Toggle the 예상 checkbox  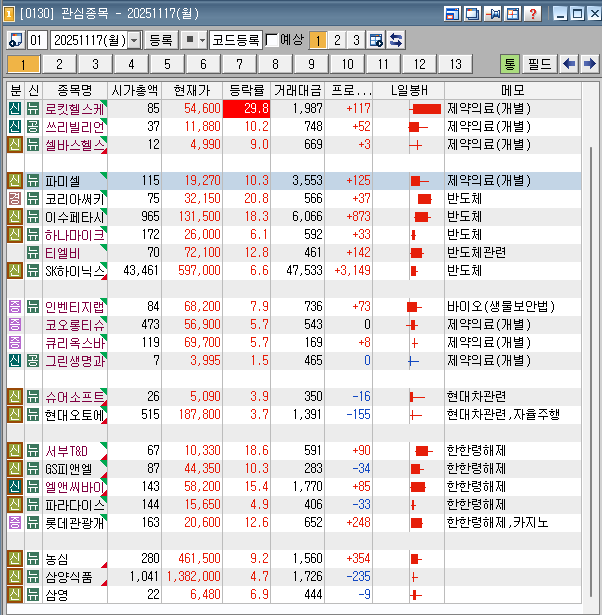[x=272, y=40]
